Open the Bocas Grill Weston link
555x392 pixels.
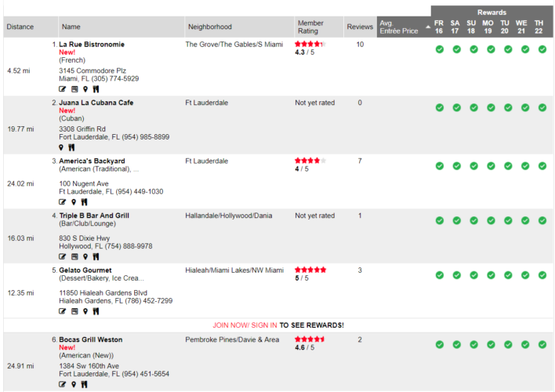click(91, 339)
